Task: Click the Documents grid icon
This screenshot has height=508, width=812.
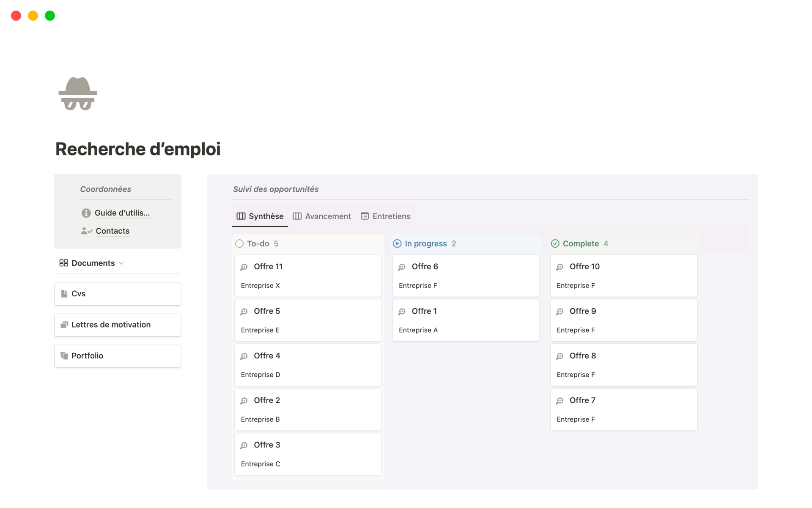Action: 63,263
